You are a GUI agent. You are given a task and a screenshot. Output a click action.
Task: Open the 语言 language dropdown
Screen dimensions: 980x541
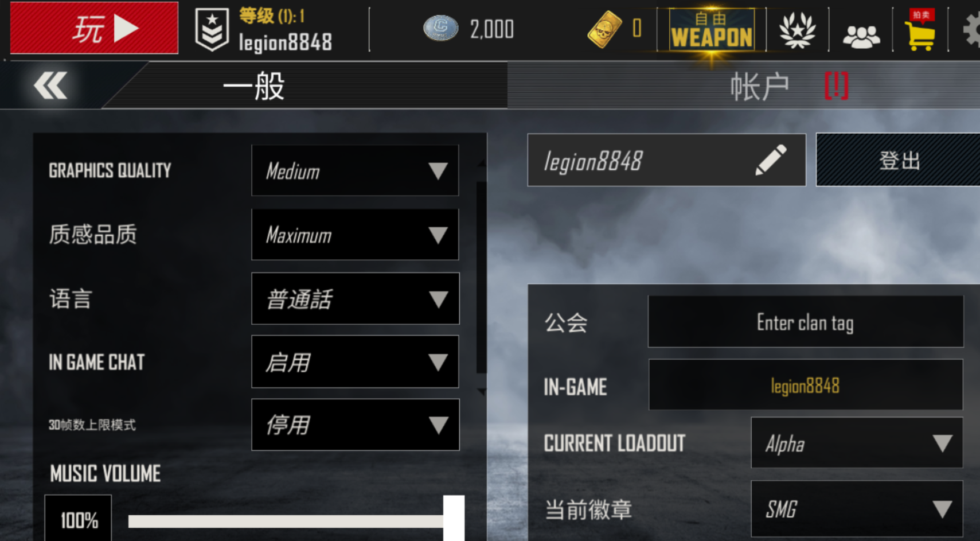click(x=355, y=298)
